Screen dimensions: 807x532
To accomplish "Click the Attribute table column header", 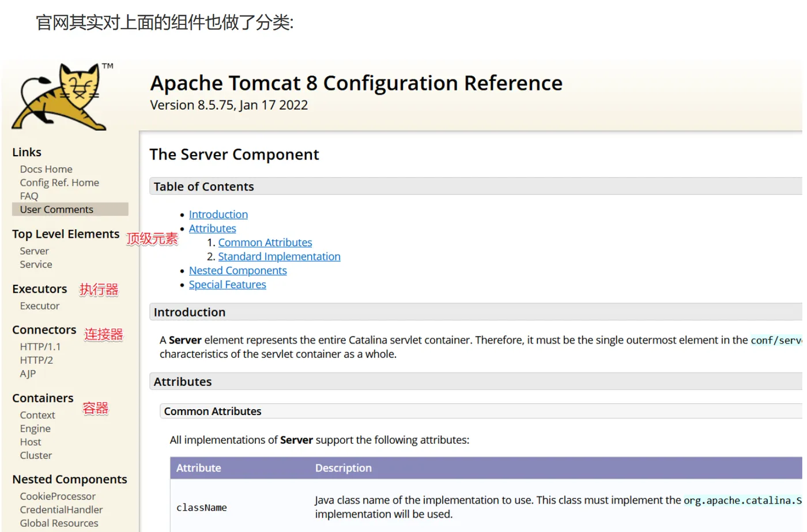I will (x=199, y=468).
